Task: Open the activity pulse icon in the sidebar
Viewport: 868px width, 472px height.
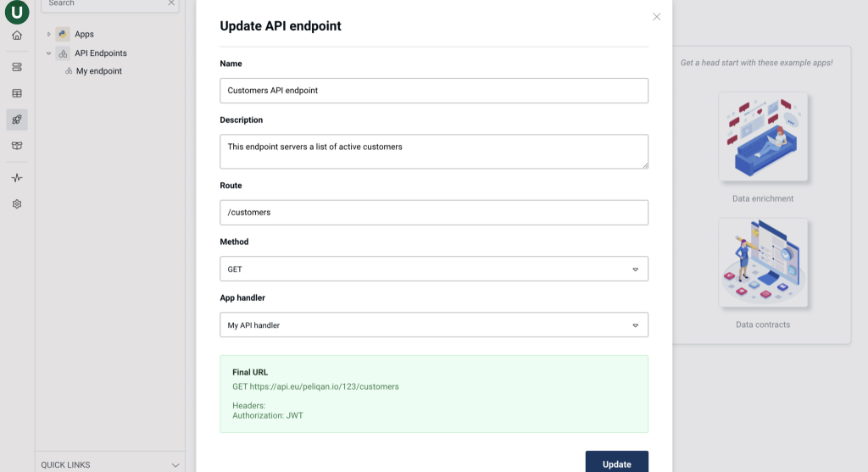Action: coord(17,178)
